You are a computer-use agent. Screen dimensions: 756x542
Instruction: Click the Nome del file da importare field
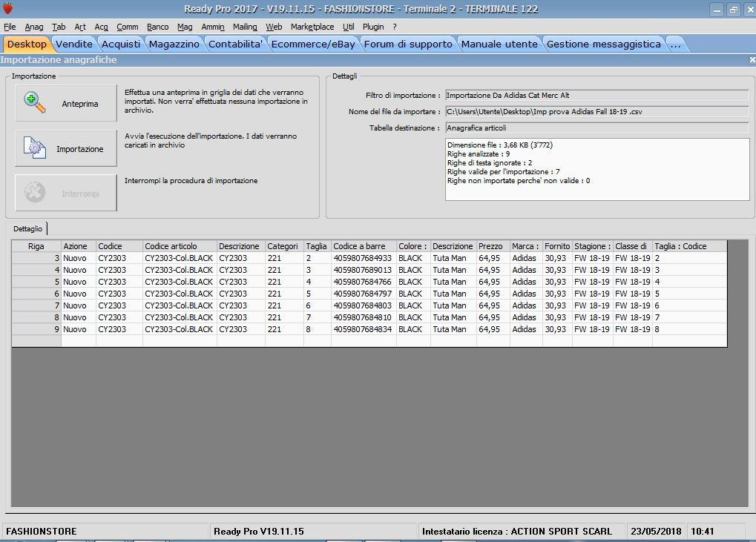point(596,112)
